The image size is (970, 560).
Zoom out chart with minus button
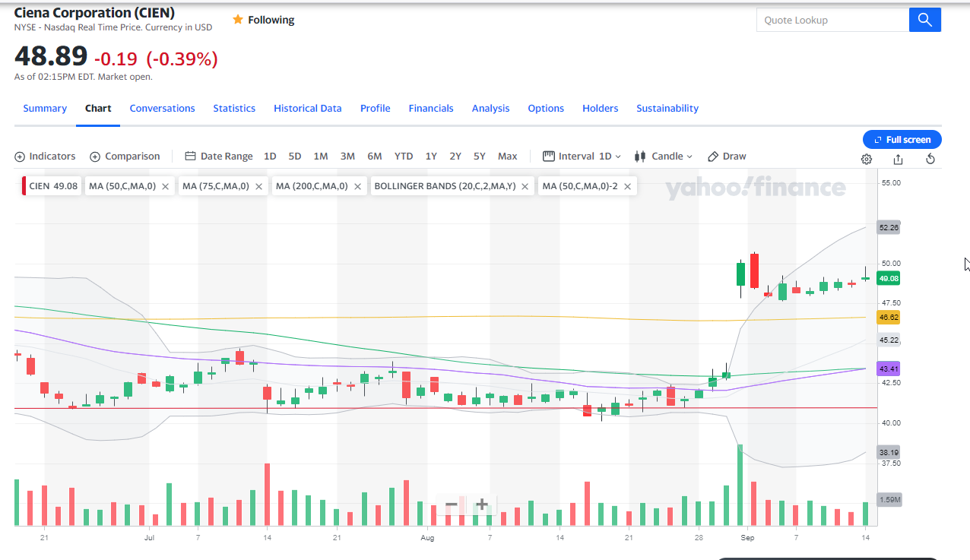pos(452,505)
